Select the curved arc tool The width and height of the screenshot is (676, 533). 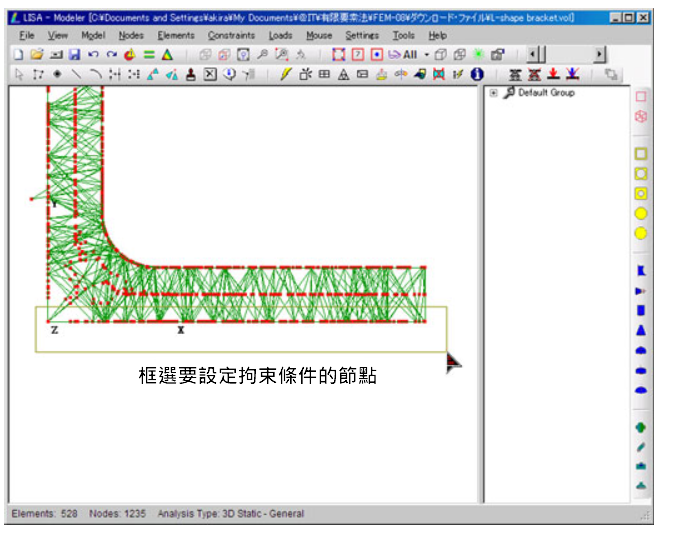95,75
